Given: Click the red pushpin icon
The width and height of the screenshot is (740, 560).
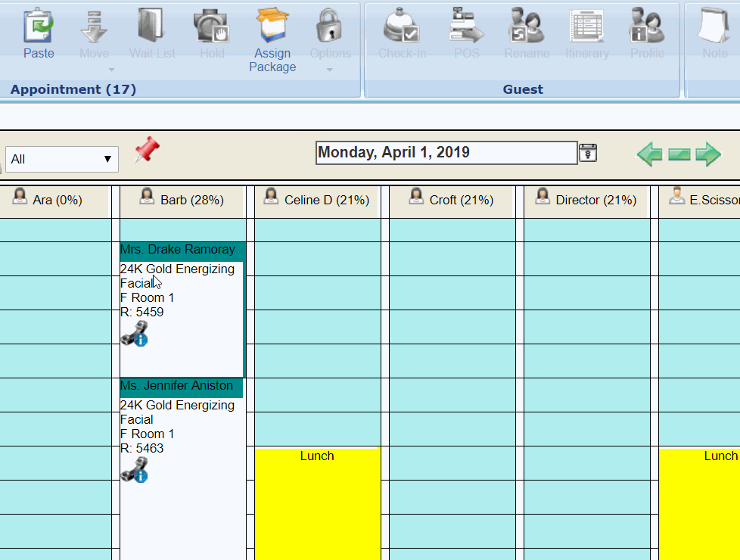Looking at the screenshot, I should click(x=148, y=150).
